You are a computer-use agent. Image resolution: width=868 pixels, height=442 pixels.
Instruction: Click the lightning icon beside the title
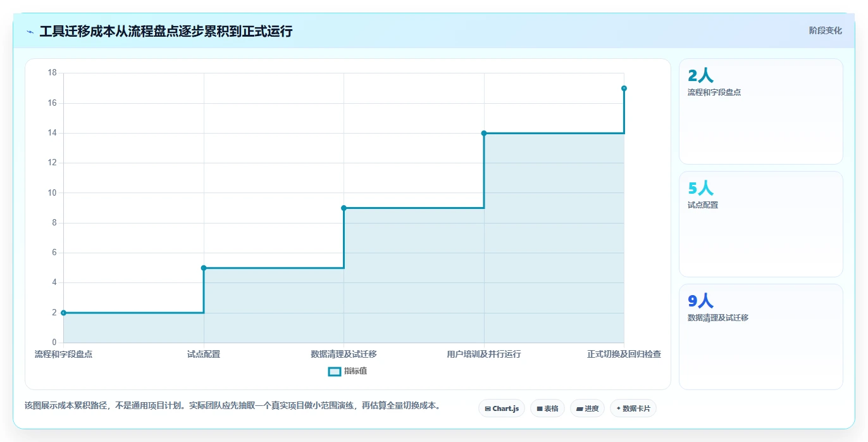(30, 32)
